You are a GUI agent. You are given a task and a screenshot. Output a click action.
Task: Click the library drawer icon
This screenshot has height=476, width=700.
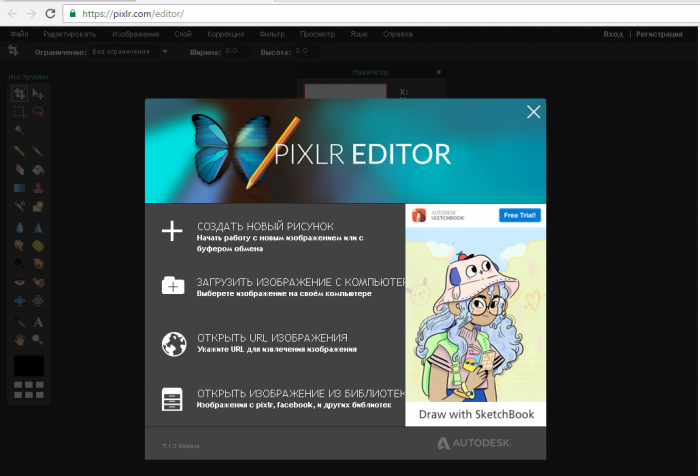tap(173, 399)
